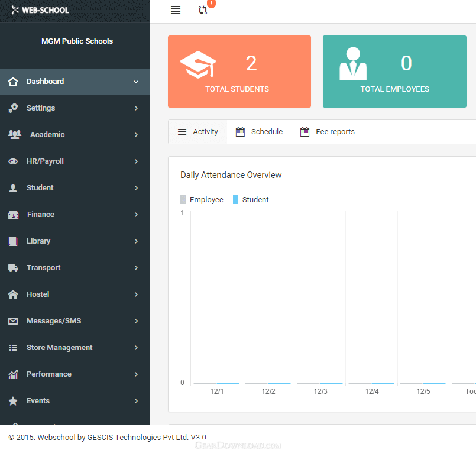The width and height of the screenshot is (476, 450).
Task: Switch to the Schedule tab
Action: 260,132
